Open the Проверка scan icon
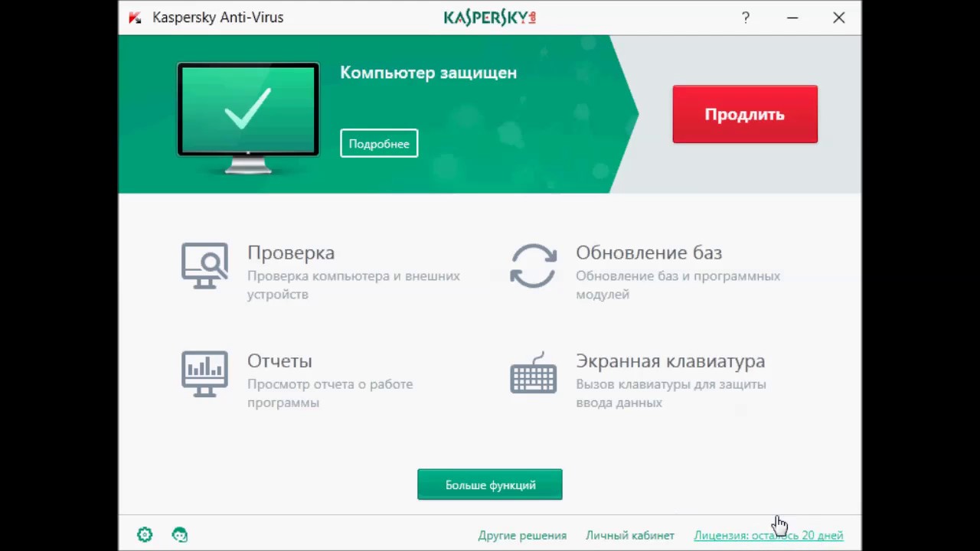Image resolution: width=980 pixels, height=551 pixels. pyautogui.click(x=204, y=266)
